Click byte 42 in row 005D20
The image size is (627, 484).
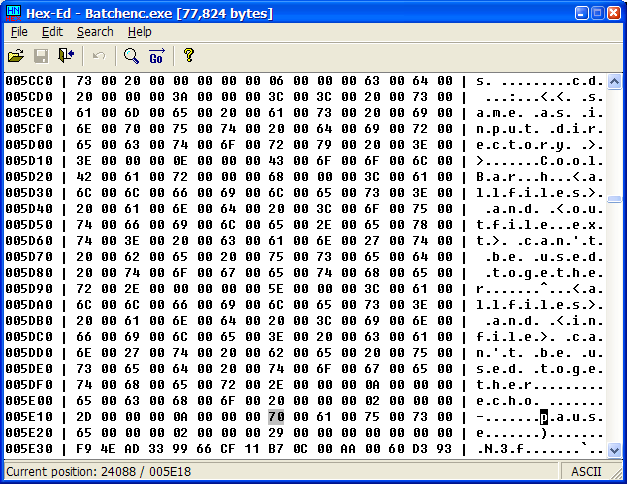point(84,177)
